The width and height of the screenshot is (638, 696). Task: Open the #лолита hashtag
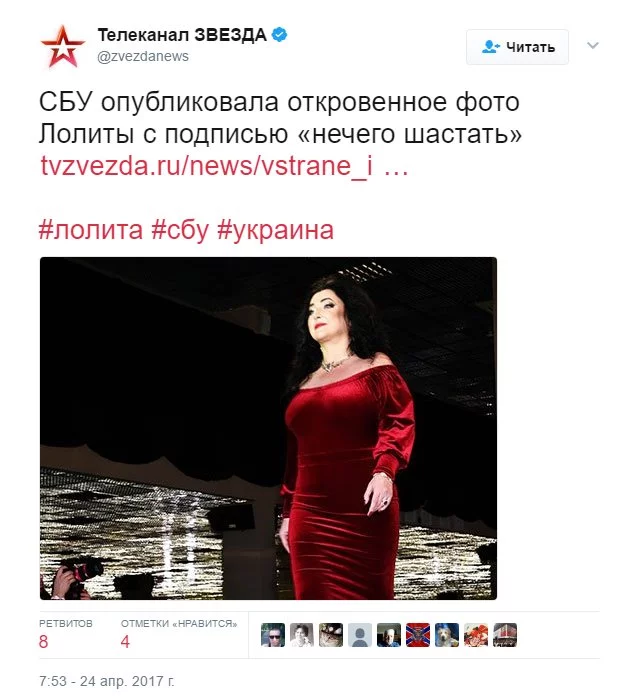[91, 230]
